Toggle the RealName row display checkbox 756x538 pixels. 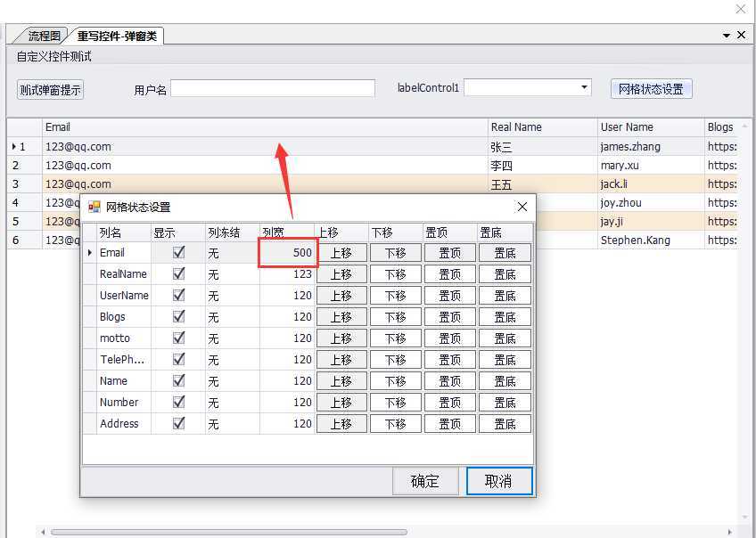pyautogui.click(x=179, y=273)
